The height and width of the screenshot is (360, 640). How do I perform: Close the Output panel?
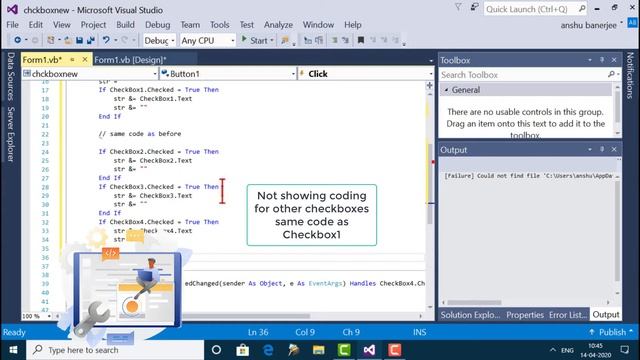pos(614,149)
